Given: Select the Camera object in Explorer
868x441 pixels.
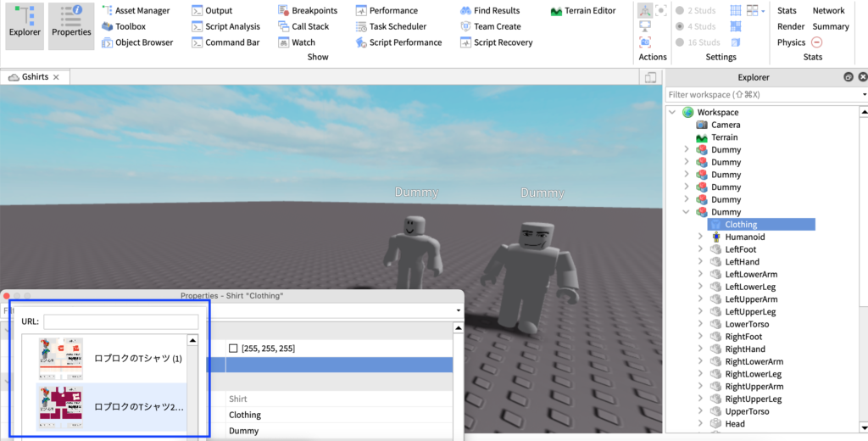Looking at the screenshot, I should point(726,125).
